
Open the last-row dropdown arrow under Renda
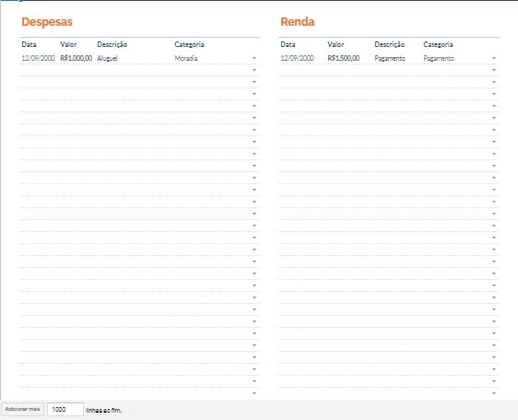[x=494, y=393]
